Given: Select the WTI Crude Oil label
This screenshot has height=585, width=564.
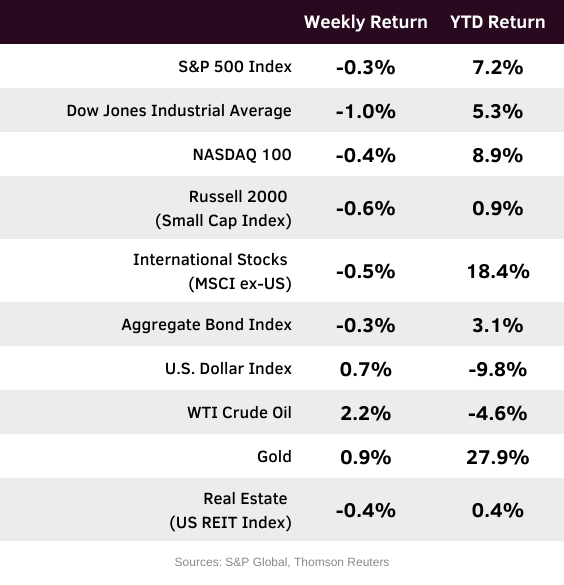Looking at the screenshot, I should click(239, 413).
